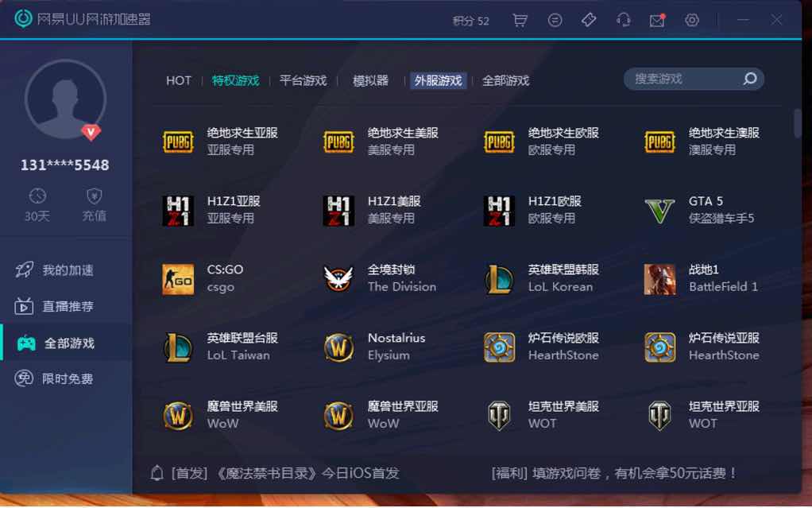Click the 充值 shield icon
This screenshot has height=508, width=812.
click(94, 196)
